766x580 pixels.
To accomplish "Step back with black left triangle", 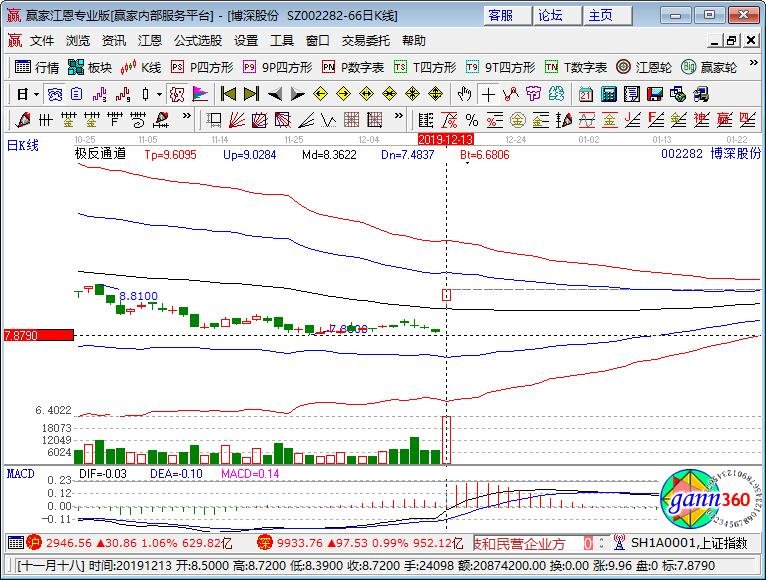I will pos(275,94).
